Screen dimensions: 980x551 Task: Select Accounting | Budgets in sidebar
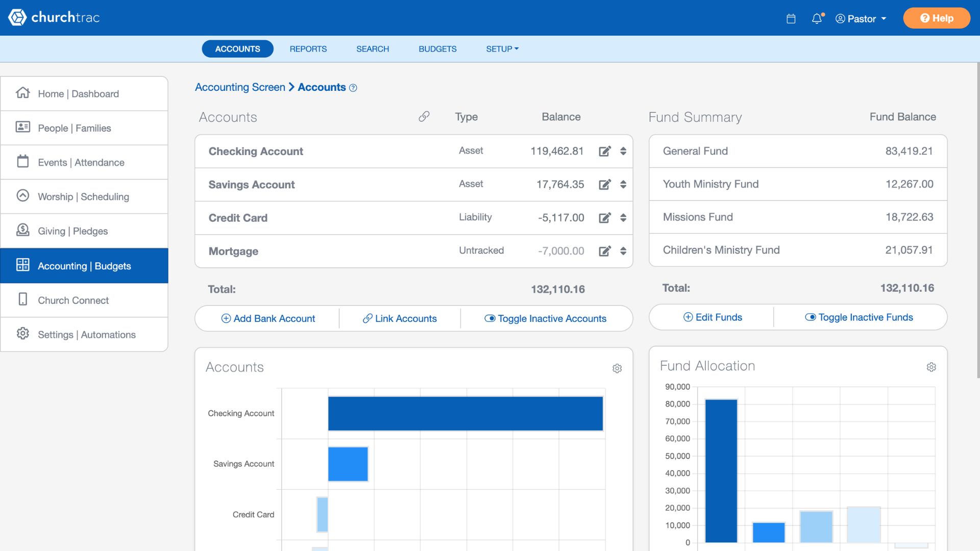[x=84, y=266]
